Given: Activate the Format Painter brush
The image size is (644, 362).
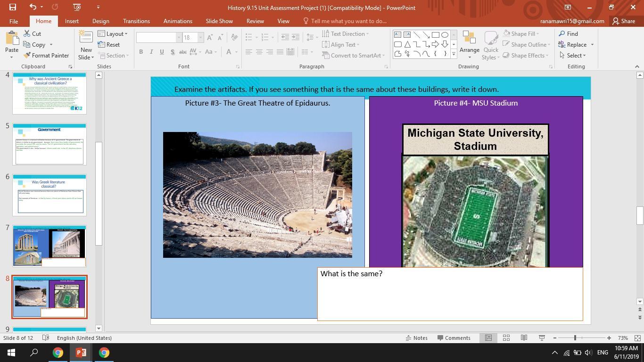Looking at the screenshot, I should (x=46, y=56).
